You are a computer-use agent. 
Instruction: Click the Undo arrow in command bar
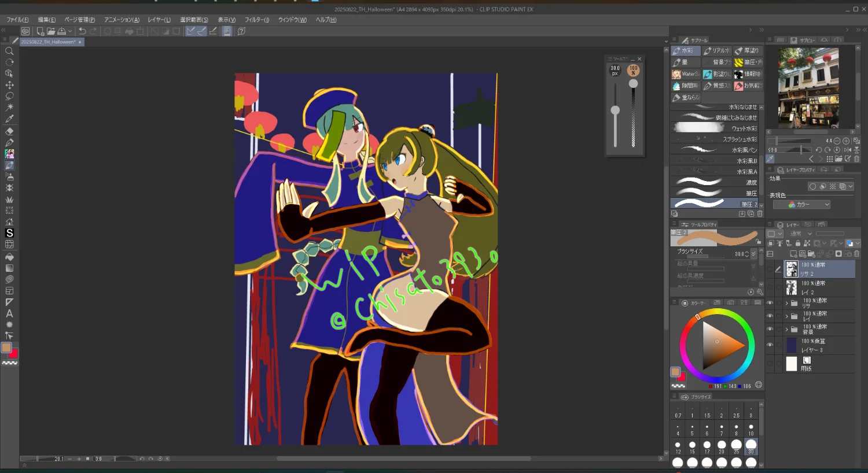[82, 31]
